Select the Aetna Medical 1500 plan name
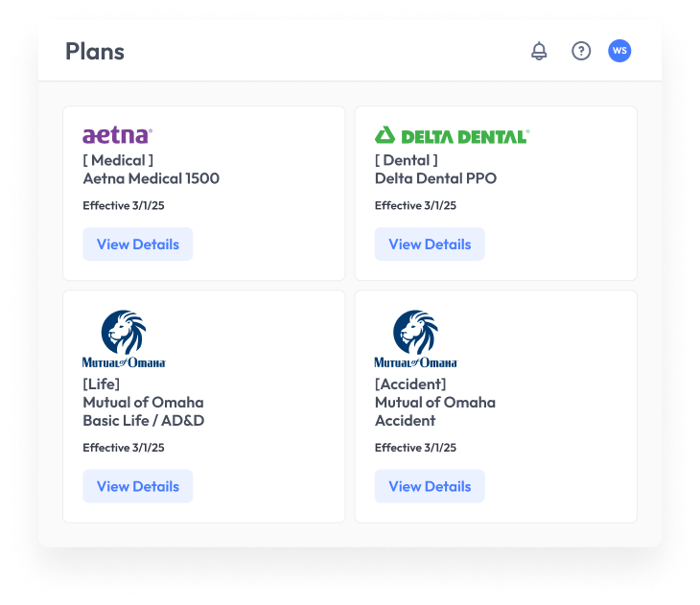 point(151,178)
